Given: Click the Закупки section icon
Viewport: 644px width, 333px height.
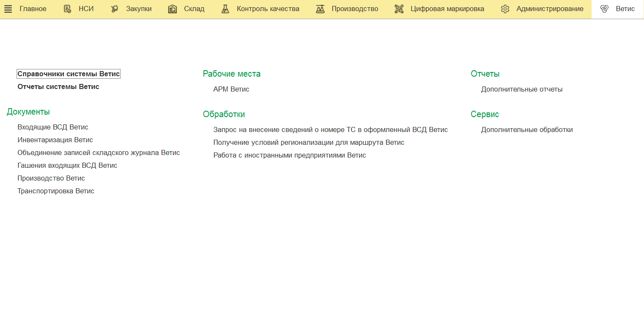Looking at the screenshot, I should pyautogui.click(x=114, y=9).
